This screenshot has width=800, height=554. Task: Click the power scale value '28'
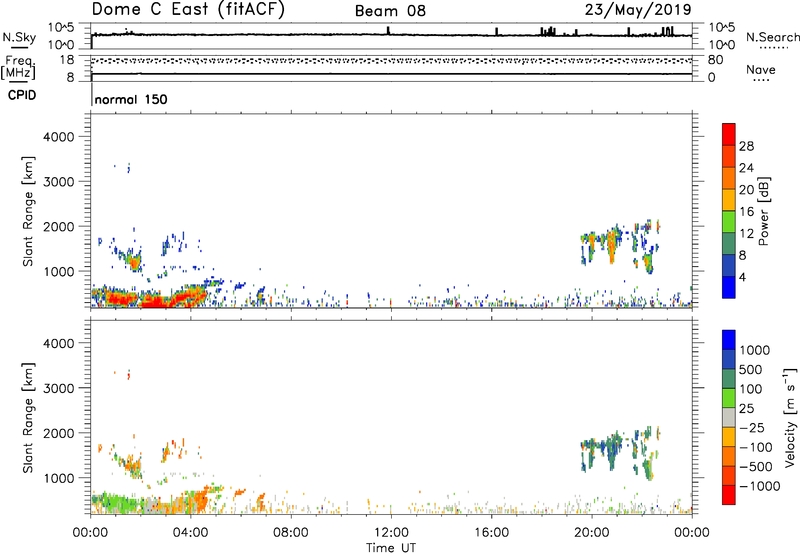tap(746, 146)
